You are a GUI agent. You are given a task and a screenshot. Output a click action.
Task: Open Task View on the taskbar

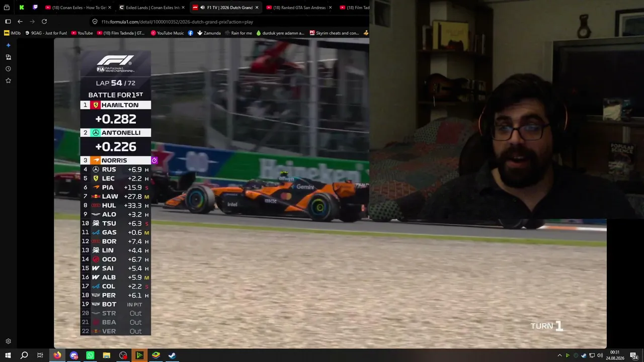pos(40,355)
